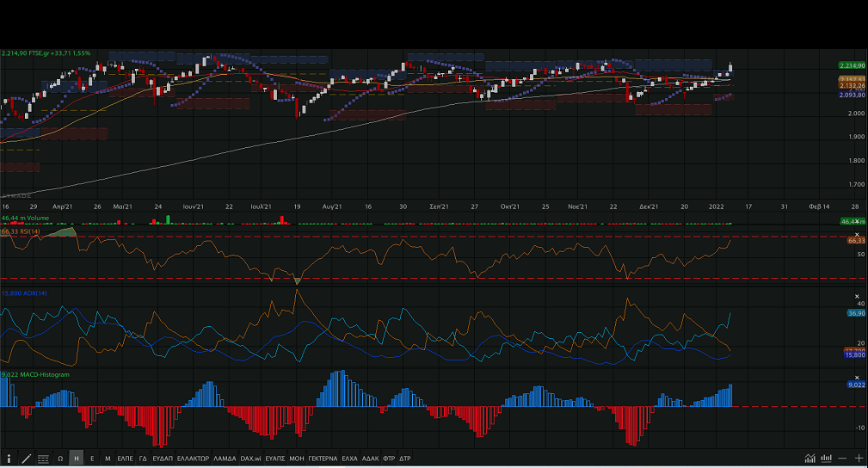Switch to the Ε timeframe button
868x468 pixels.
click(x=92, y=459)
